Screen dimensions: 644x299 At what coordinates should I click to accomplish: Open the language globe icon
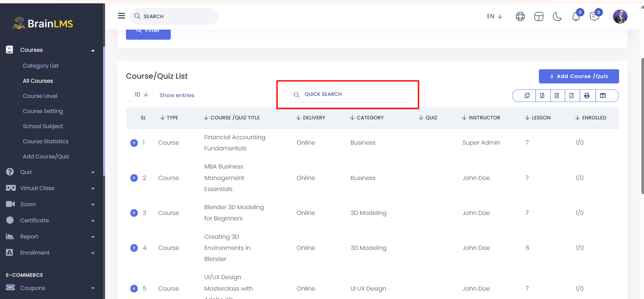pyautogui.click(x=520, y=16)
